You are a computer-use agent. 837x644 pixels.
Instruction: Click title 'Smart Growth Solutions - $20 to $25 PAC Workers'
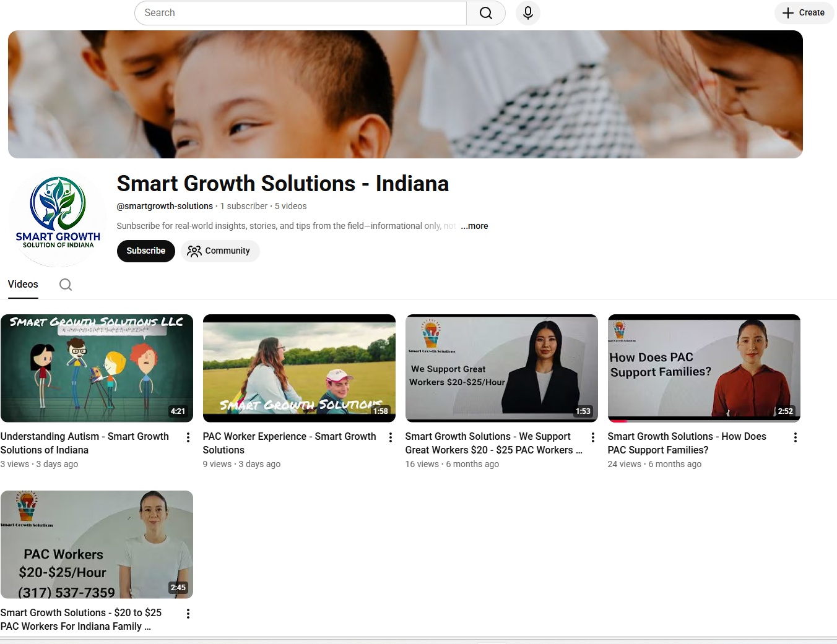click(81, 620)
